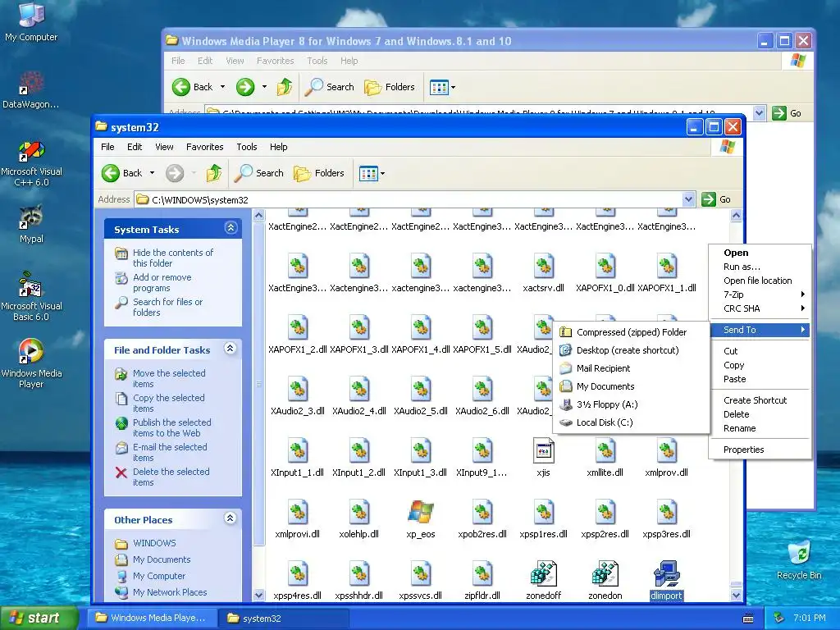
Task: Open the Recycle Bin icon
Action: (x=799, y=560)
